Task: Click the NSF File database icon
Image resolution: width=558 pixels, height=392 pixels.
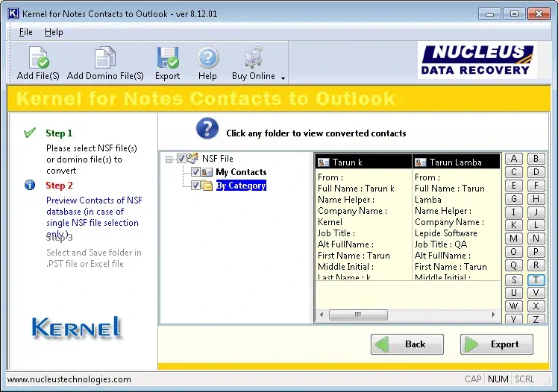Action: 193,158
